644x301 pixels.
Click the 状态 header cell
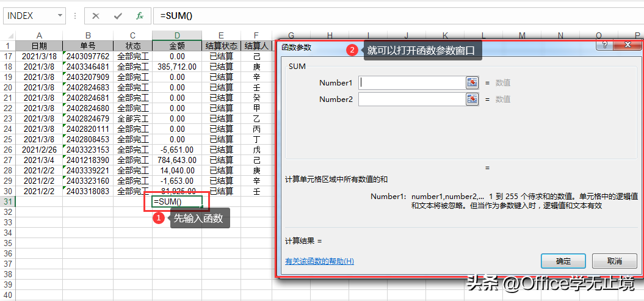pyautogui.click(x=132, y=46)
